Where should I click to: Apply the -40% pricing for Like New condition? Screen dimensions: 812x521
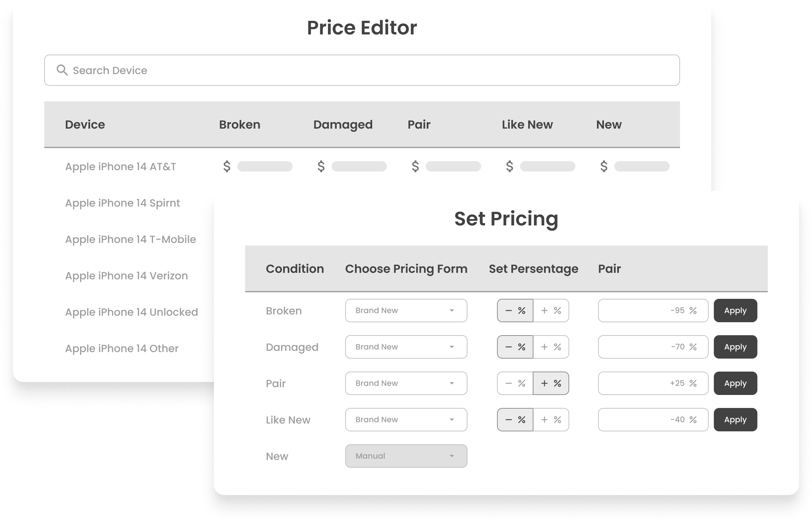click(735, 420)
